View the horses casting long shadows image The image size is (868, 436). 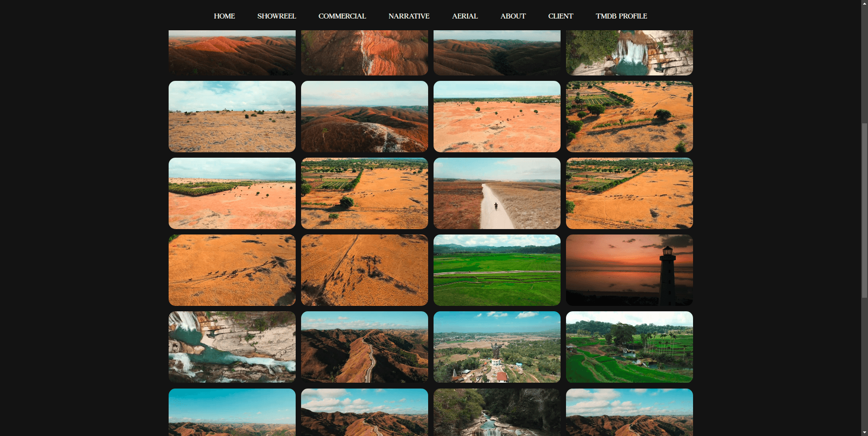364,270
